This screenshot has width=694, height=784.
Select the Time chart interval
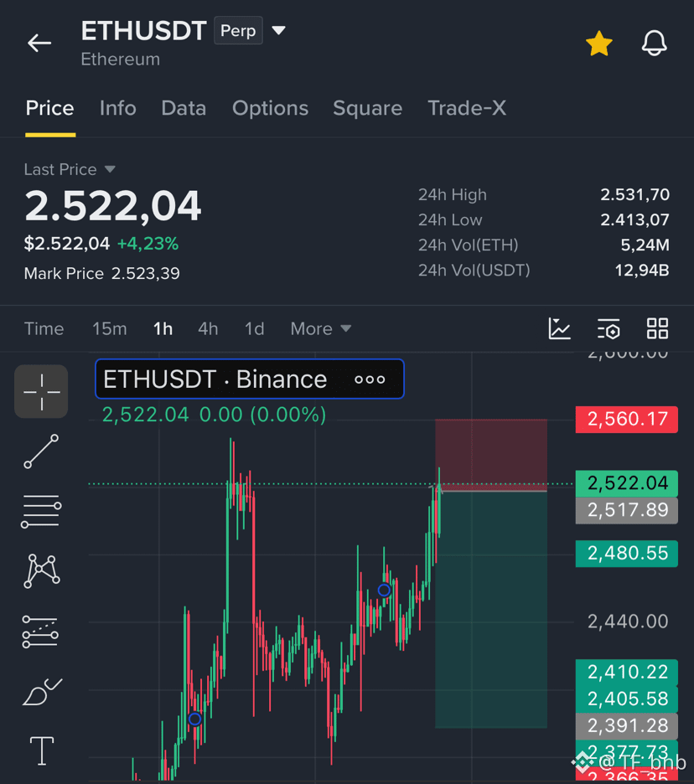(x=44, y=328)
